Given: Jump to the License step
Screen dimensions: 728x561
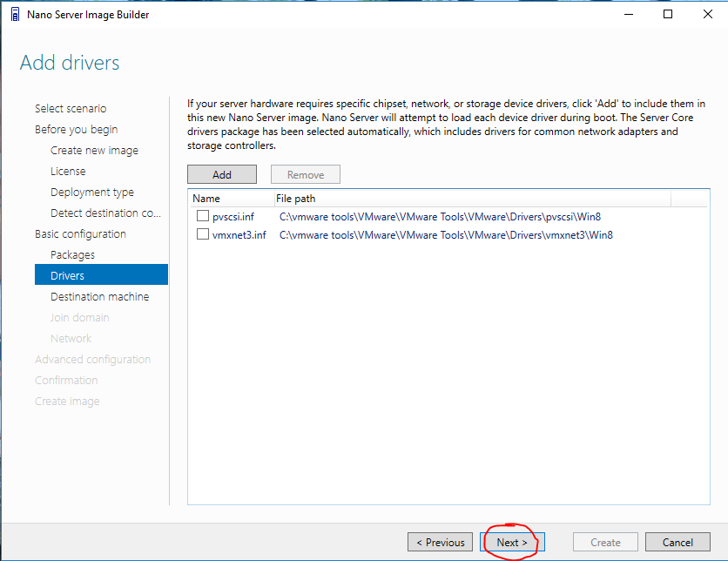Looking at the screenshot, I should click(68, 172).
